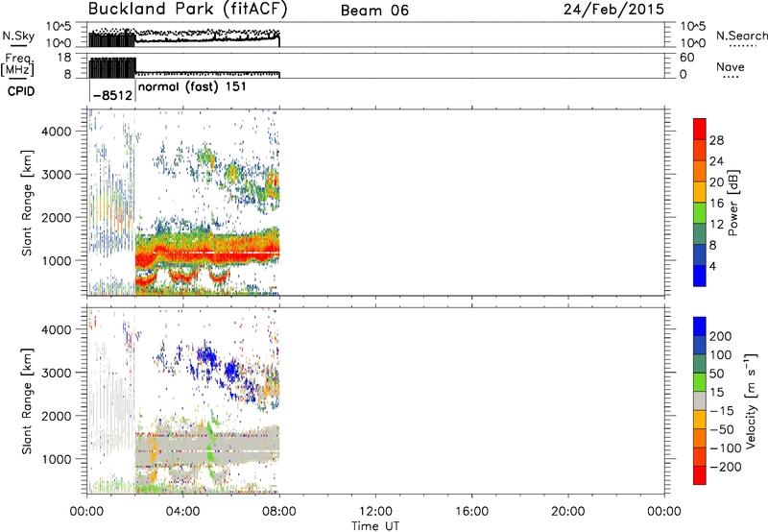Click the 'N.Sky' legend label
Screen dimensions: 768x532
[x=18, y=36]
